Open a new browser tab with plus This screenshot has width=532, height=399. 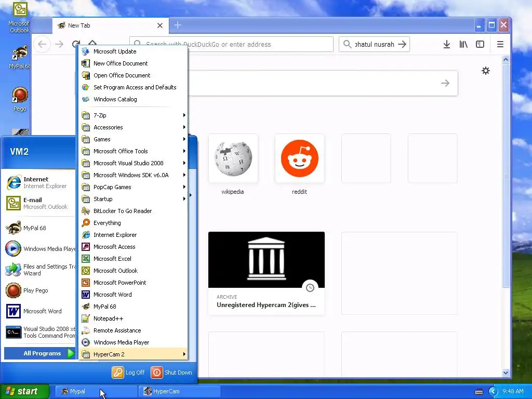pos(178,25)
